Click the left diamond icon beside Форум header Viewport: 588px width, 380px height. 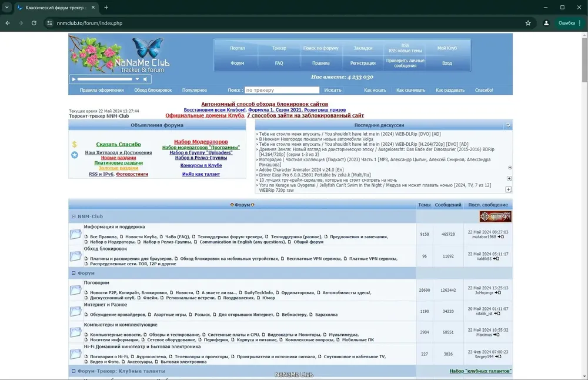pyautogui.click(x=232, y=205)
